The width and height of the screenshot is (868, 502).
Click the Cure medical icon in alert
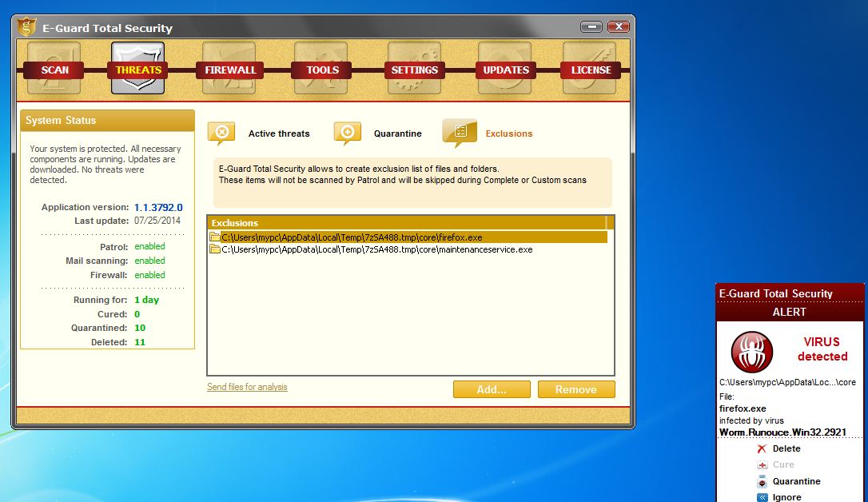coord(762,465)
